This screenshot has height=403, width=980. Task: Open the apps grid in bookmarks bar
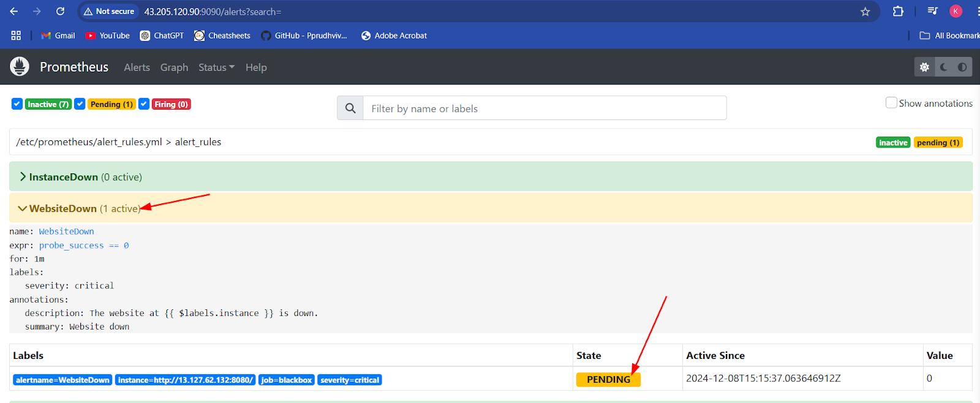click(16, 36)
